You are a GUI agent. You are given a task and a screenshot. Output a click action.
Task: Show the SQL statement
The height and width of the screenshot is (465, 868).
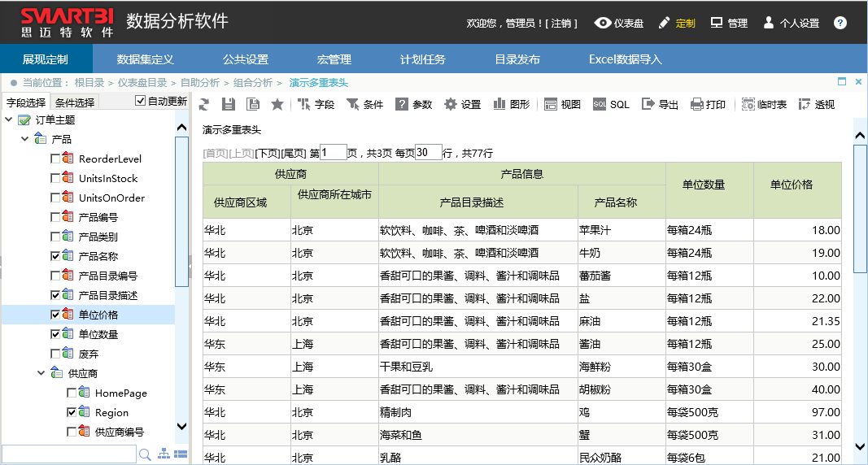coord(611,105)
